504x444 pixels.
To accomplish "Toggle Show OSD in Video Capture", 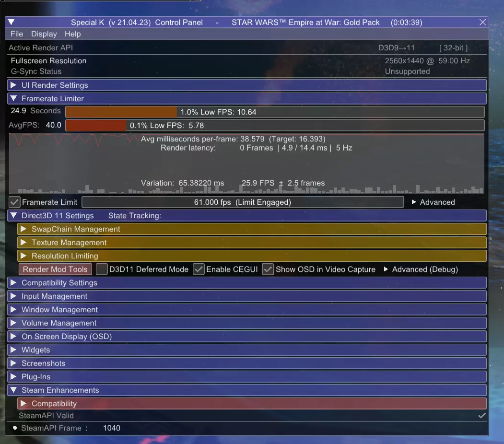I will [x=268, y=269].
